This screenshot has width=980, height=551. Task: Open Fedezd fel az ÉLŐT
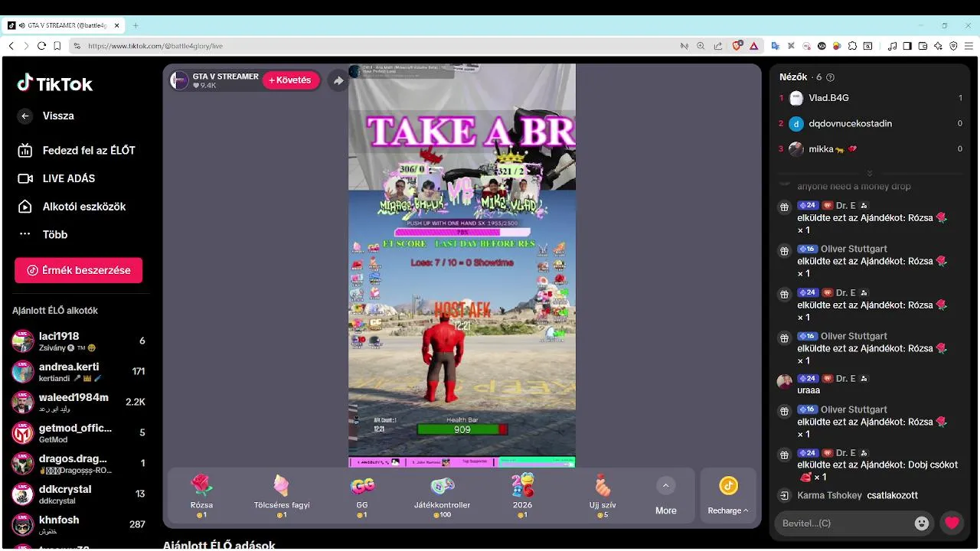(x=77, y=151)
